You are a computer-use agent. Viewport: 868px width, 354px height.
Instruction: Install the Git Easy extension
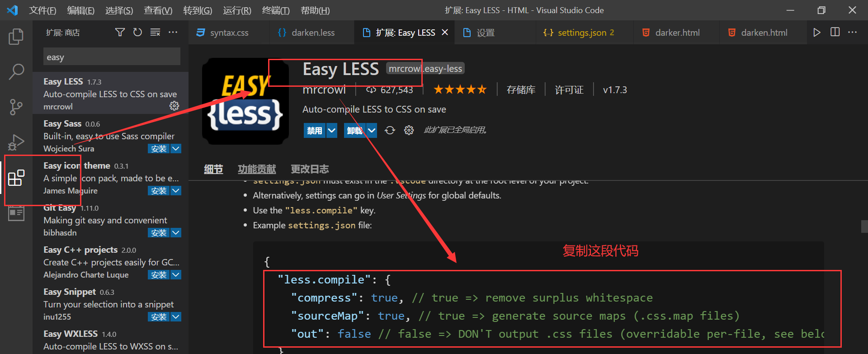click(159, 232)
